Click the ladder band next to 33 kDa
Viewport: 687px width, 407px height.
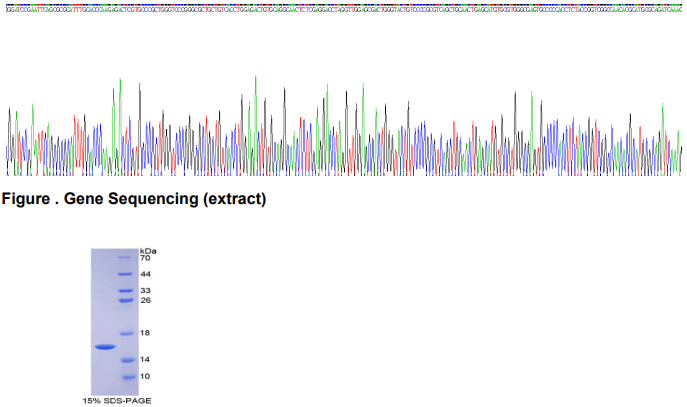point(125,290)
